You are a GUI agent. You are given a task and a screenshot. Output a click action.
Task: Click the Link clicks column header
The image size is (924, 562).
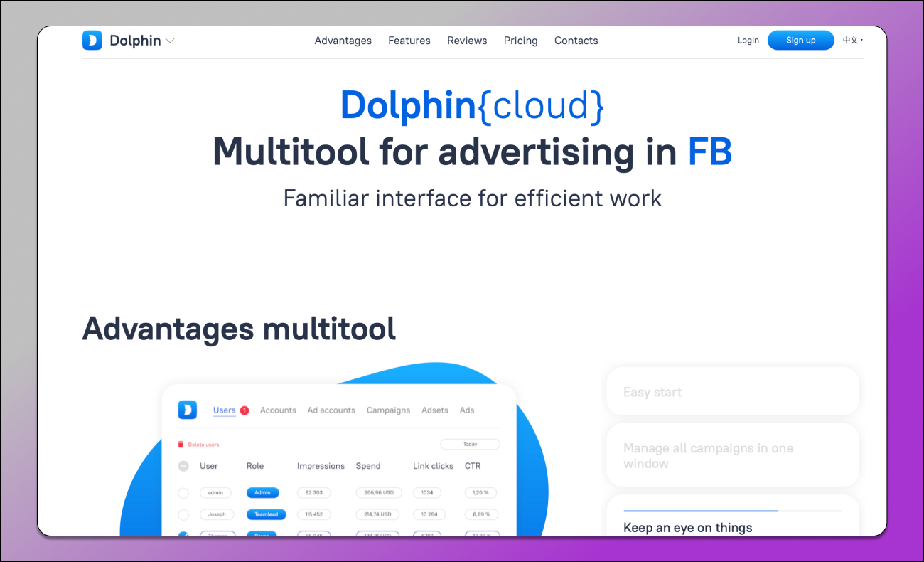pos(433,466)
